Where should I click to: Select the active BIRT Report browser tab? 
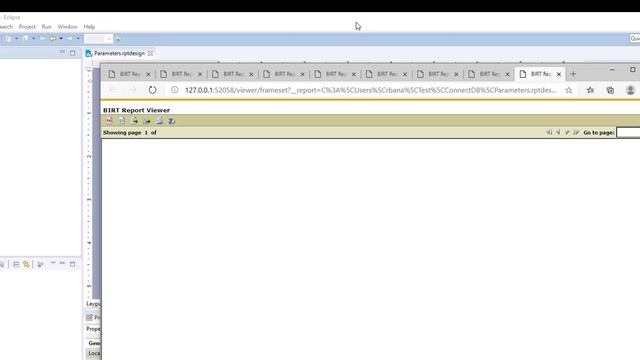(x=540, y=74)
